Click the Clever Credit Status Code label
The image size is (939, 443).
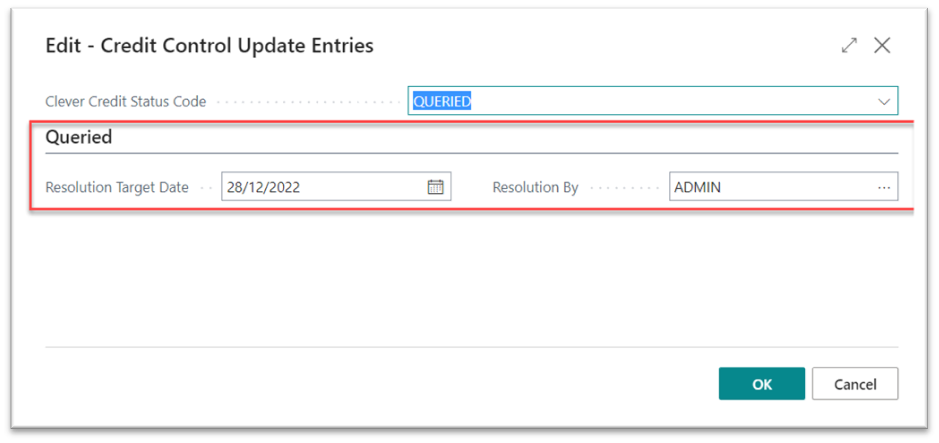(x=126, y=102)
